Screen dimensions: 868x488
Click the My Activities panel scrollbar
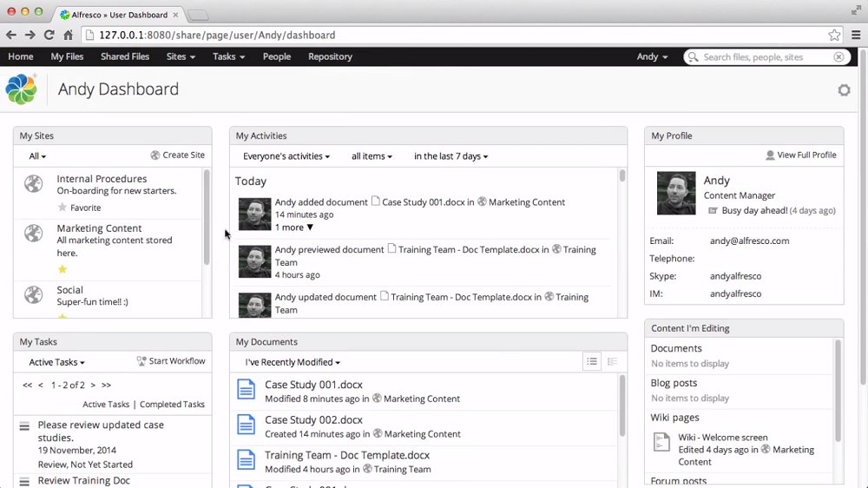tap(622, 175)
